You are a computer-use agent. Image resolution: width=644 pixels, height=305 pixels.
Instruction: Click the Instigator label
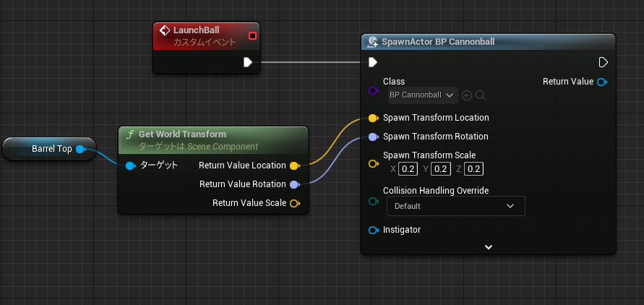click(x=402, y=230)
